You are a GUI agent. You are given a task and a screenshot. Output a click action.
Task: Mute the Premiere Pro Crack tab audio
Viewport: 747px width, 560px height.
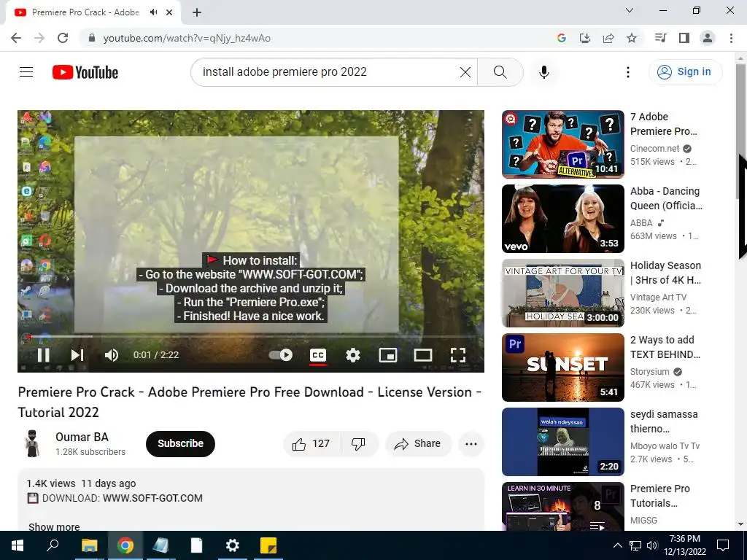tap(153, 12)
